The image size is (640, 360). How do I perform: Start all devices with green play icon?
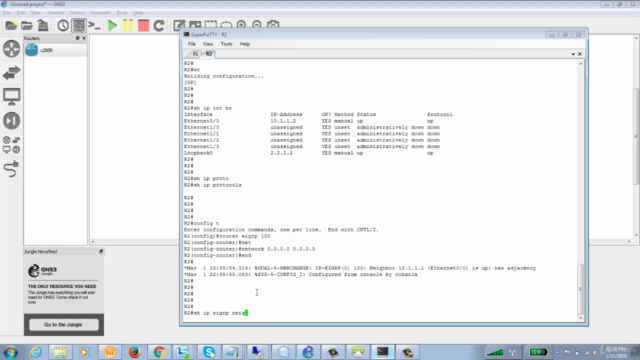[112, 26]
